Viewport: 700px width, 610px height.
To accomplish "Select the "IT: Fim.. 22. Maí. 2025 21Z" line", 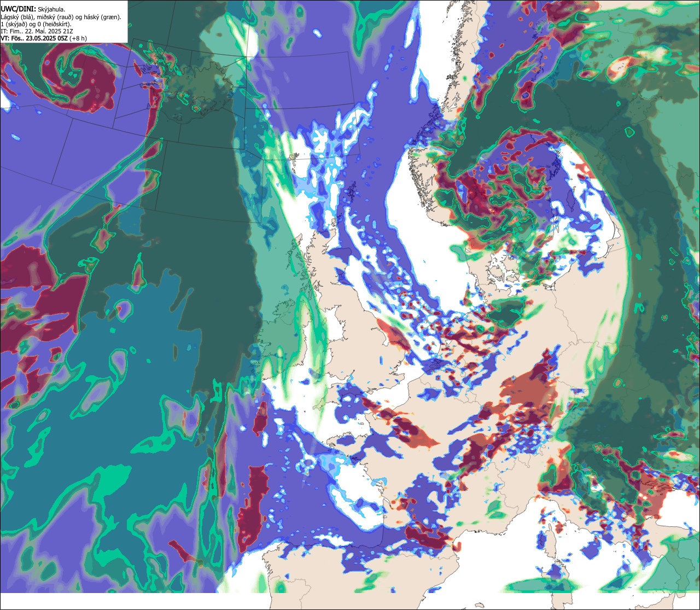I will (x=37, y=31).
